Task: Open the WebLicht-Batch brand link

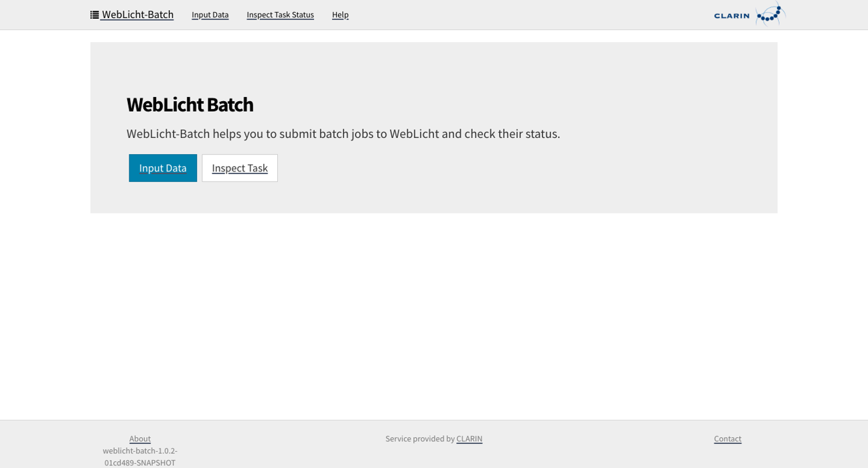Action: (137, 15)
